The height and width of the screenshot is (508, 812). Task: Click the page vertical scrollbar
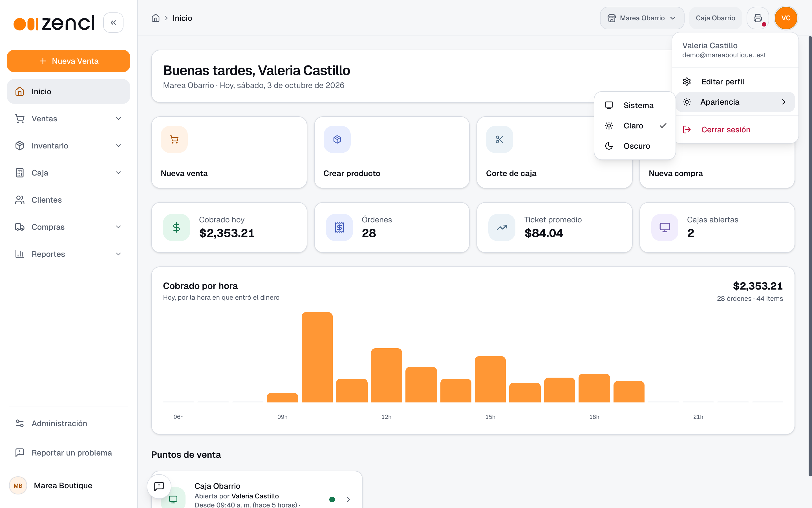810,255
